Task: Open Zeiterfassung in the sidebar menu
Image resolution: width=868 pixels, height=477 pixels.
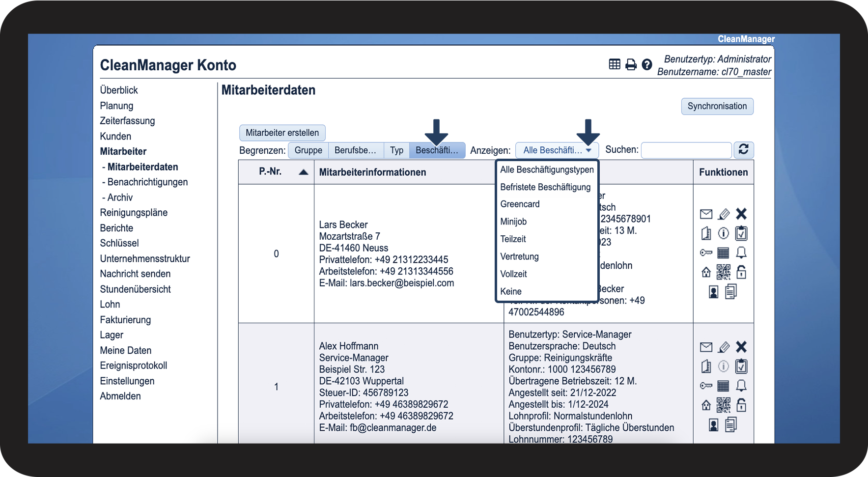Action: pos(127,121)
